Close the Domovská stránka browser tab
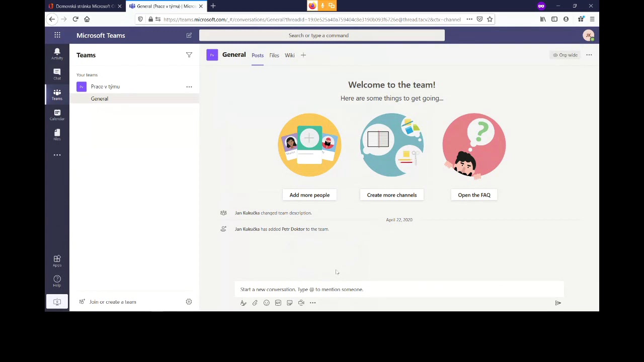 click(119, 6)
